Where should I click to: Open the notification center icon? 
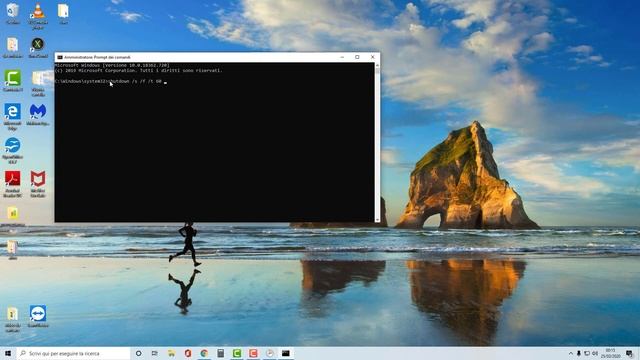tap(630, 353)
